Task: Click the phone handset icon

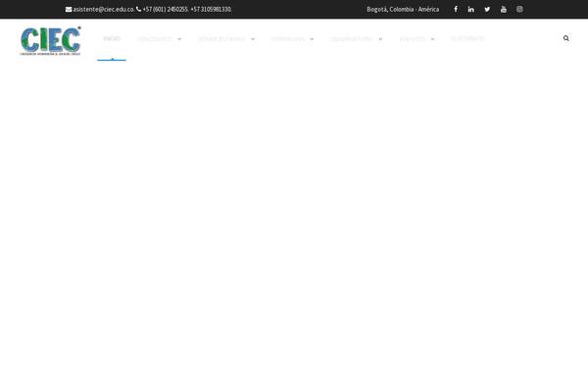Action: click(x=139, y=9)
